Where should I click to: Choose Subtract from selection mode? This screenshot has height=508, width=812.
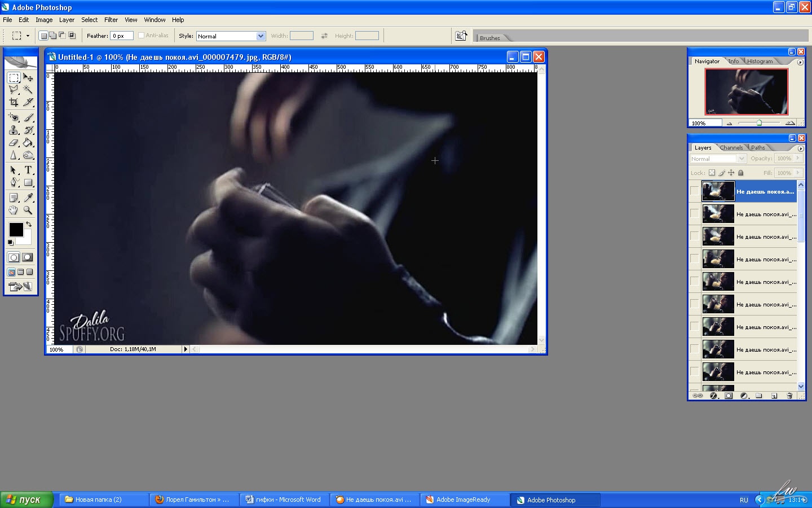pos(62,36)
